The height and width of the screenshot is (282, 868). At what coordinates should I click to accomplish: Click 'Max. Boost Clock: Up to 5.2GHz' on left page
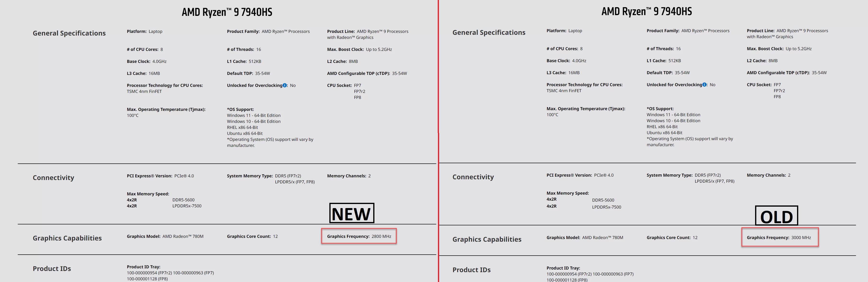(x=359, y=49)
